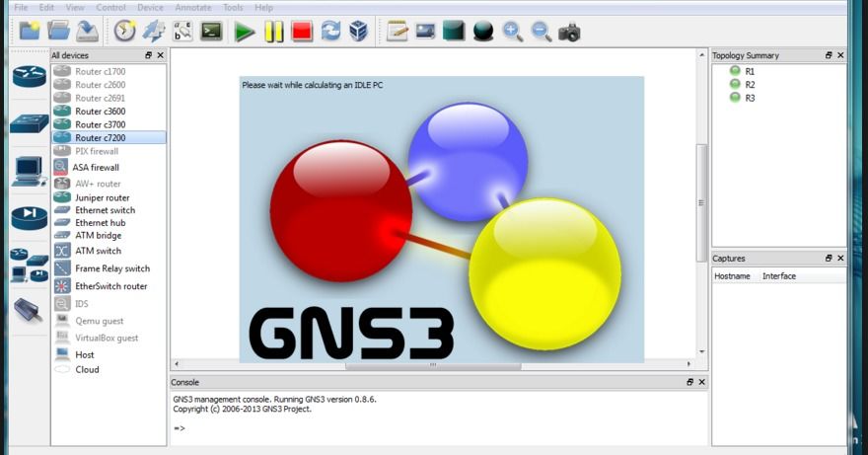Click the Zoom out magnifier icon
The image size is (868, 455).
pyautogui.click(x=541, y=32)
